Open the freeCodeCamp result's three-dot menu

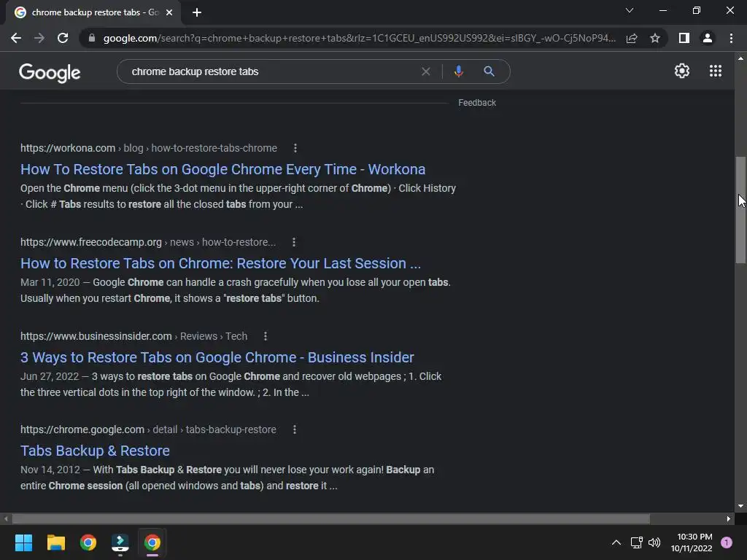pyautogui.click(x=294, y=242)
